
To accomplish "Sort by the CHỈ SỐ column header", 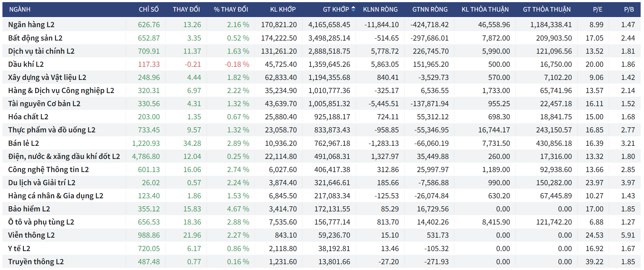I will (x=149, y=9).
